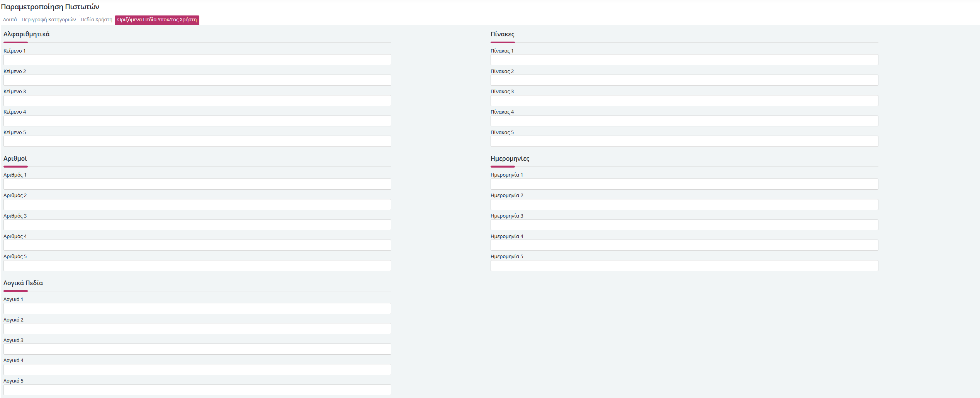Click the Παραμετροποίηση Πιστωτών page title

tap(50, 7)
